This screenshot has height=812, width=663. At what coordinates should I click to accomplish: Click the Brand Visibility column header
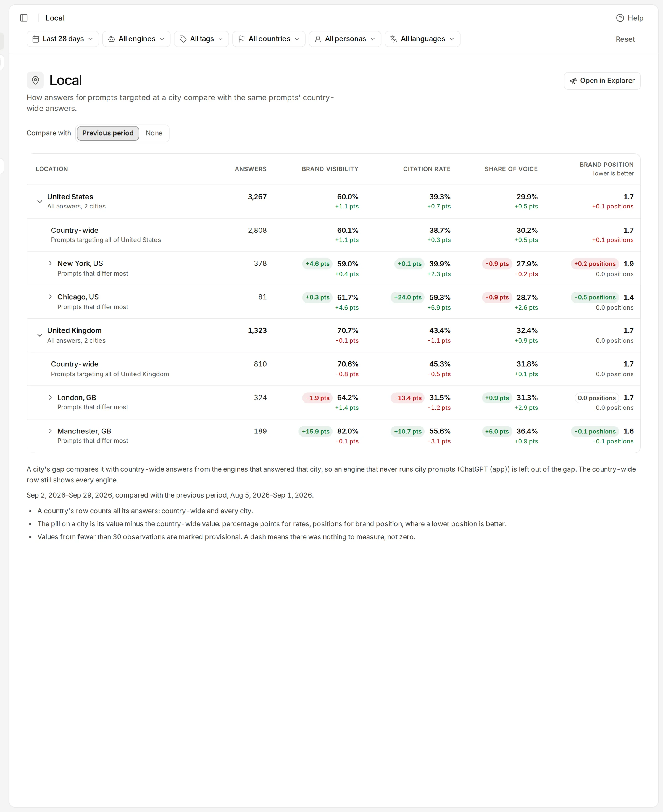330,169
